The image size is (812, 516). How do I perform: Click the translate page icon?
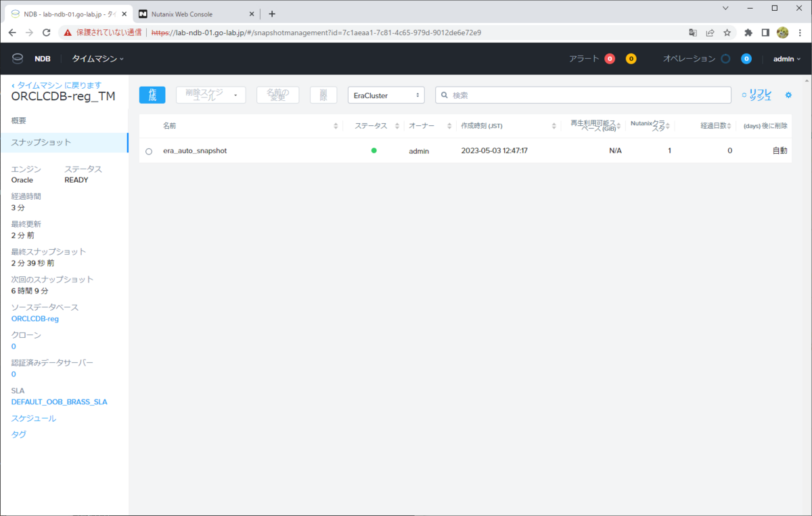(693, 33)
